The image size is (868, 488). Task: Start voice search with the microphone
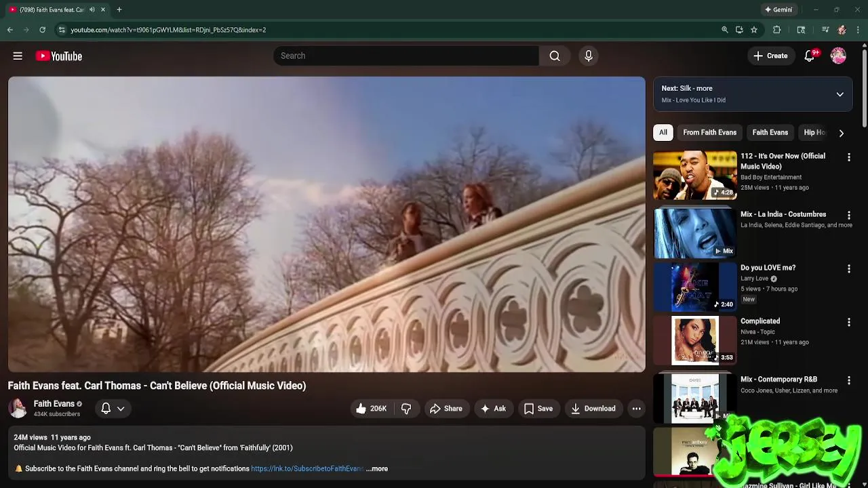[x=589, y=56]
